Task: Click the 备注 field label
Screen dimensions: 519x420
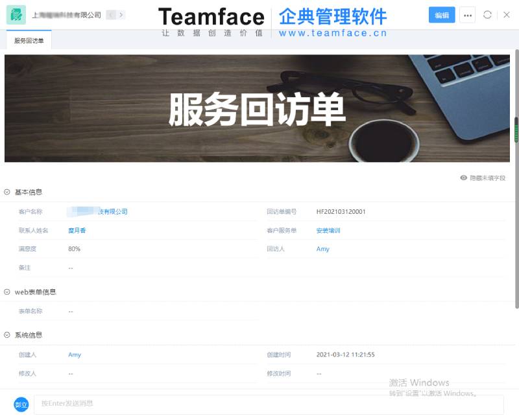Action: (25, 268)
